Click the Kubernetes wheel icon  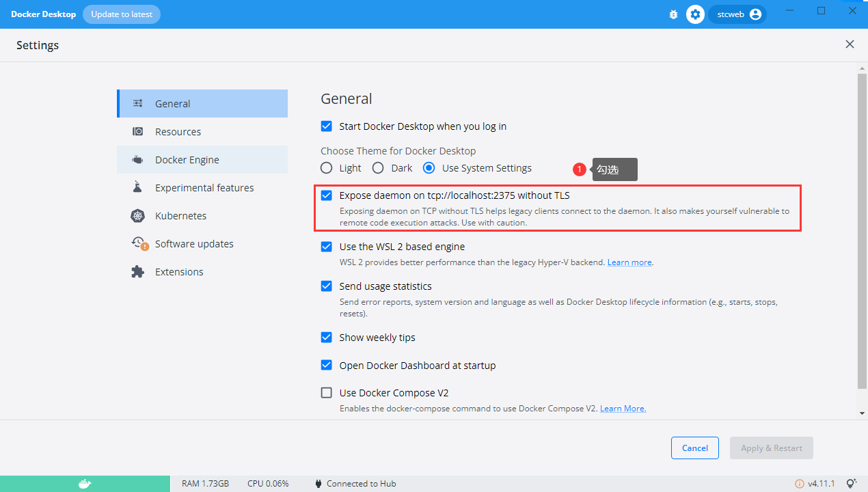pos(137,216)
